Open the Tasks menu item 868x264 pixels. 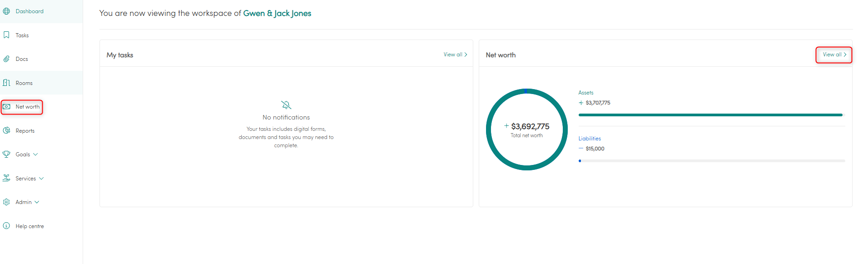[22, 35]
